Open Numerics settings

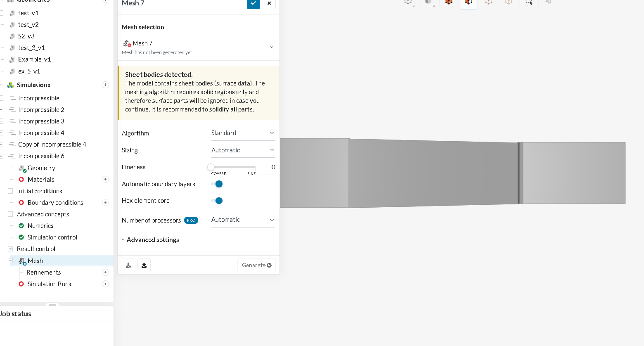(x=40, y=225)
